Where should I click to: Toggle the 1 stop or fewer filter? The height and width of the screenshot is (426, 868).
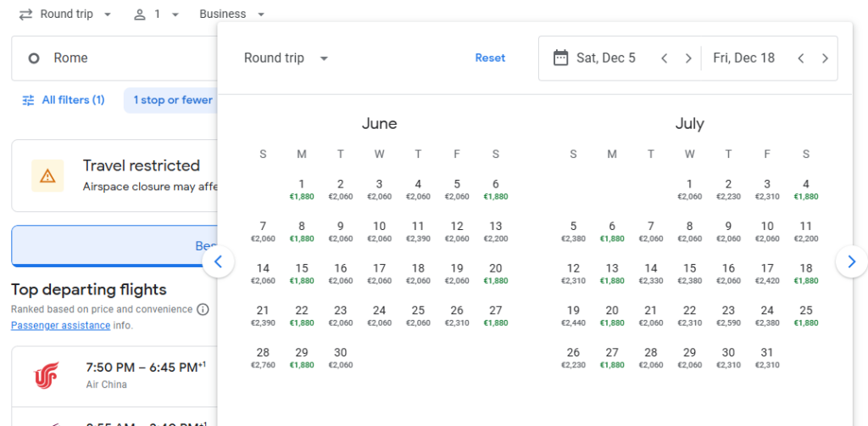(x=172, y=100)
